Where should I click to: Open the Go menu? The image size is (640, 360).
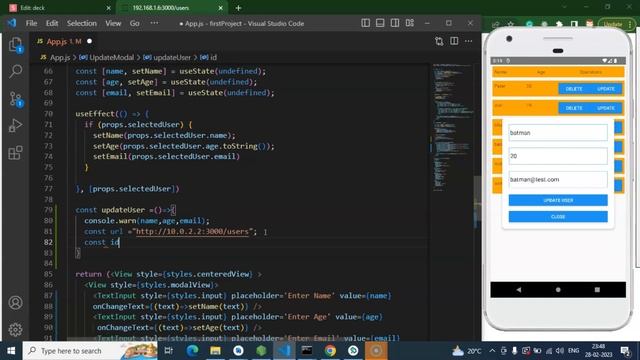pyautogui.click(x=134, y=23)
